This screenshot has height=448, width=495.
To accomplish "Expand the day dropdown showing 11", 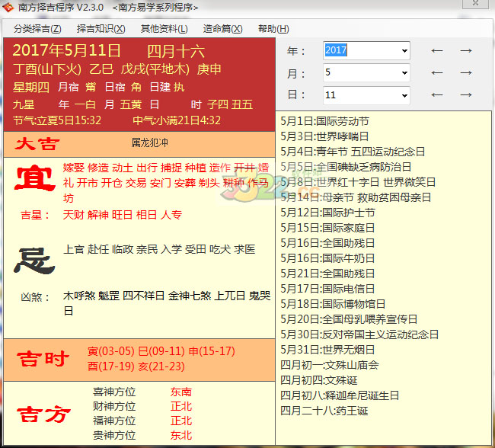I will point(404,95).
